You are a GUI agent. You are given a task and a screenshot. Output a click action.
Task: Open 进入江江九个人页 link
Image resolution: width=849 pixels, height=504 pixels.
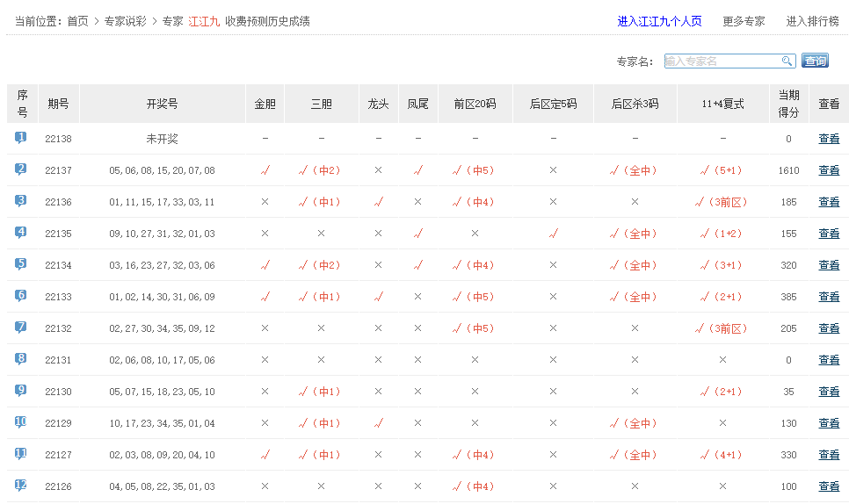click(659, 21)
